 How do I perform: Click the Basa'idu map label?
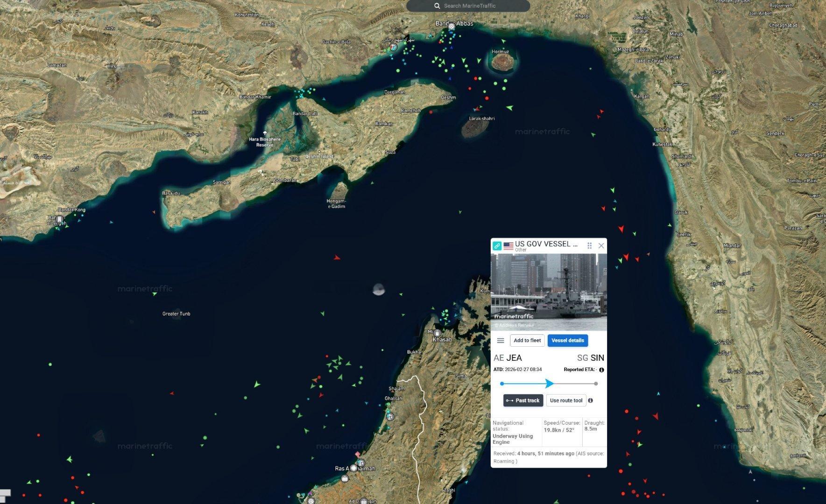coord(171,193)
